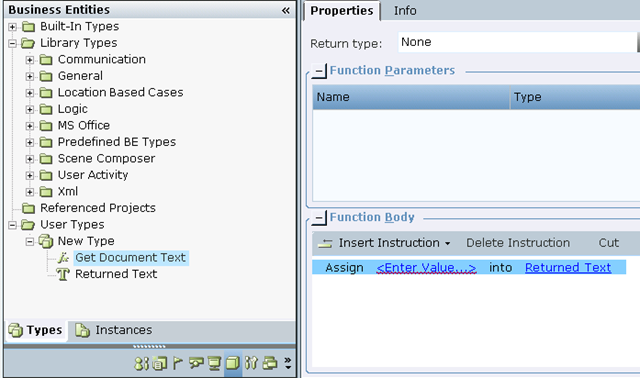Expand the User Activity folder

point(30,176)
